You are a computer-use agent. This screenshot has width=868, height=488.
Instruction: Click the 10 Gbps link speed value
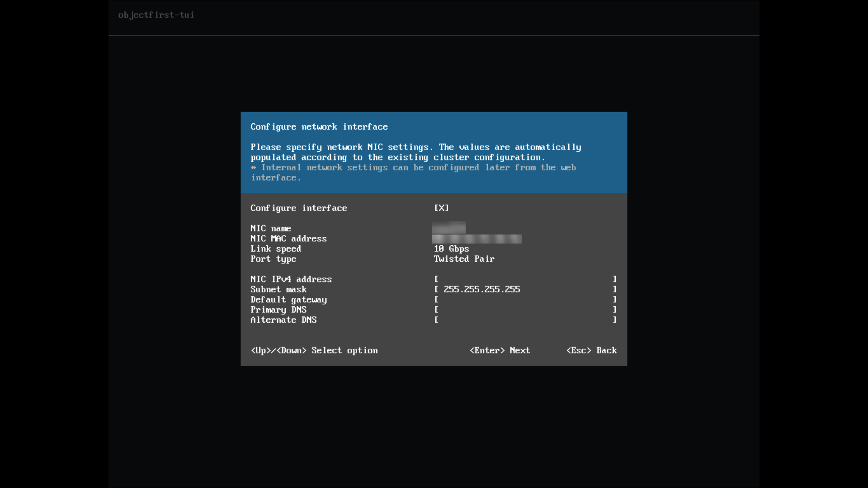pos(451,249)
